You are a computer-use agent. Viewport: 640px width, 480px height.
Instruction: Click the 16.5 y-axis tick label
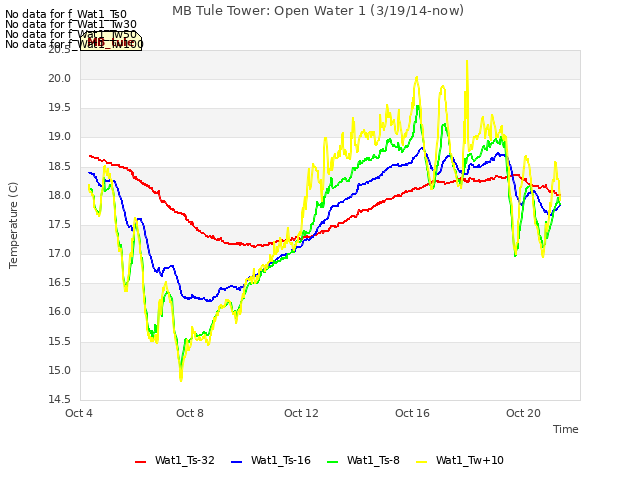[x=60, y=283]
